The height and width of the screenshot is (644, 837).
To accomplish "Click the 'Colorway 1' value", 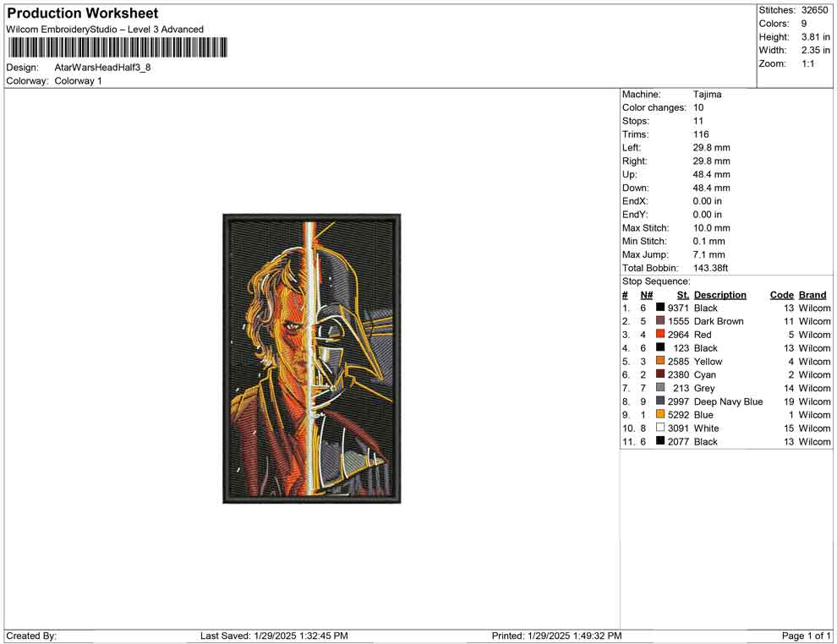I will tap(78, 81).
